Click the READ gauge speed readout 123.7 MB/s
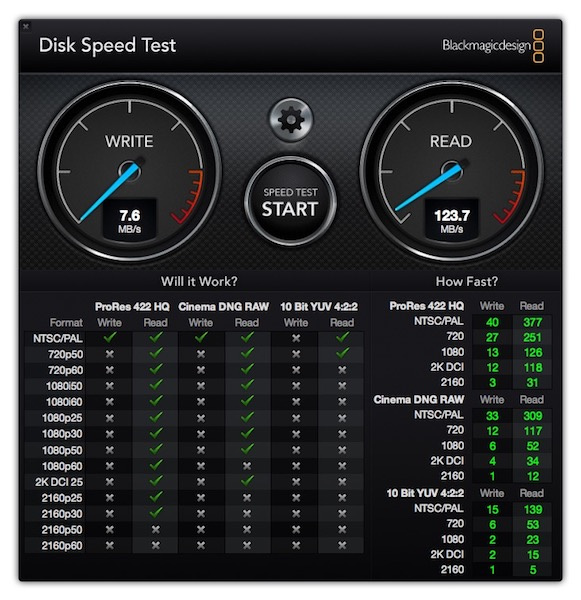Viewport: 581px width, 600px height. (x=452, y=221)
